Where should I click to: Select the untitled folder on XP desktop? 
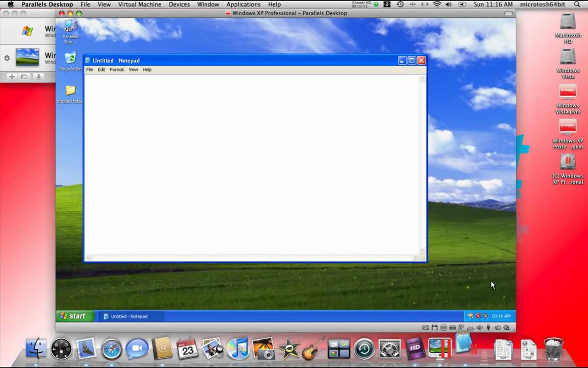click(x=70, y=94)
